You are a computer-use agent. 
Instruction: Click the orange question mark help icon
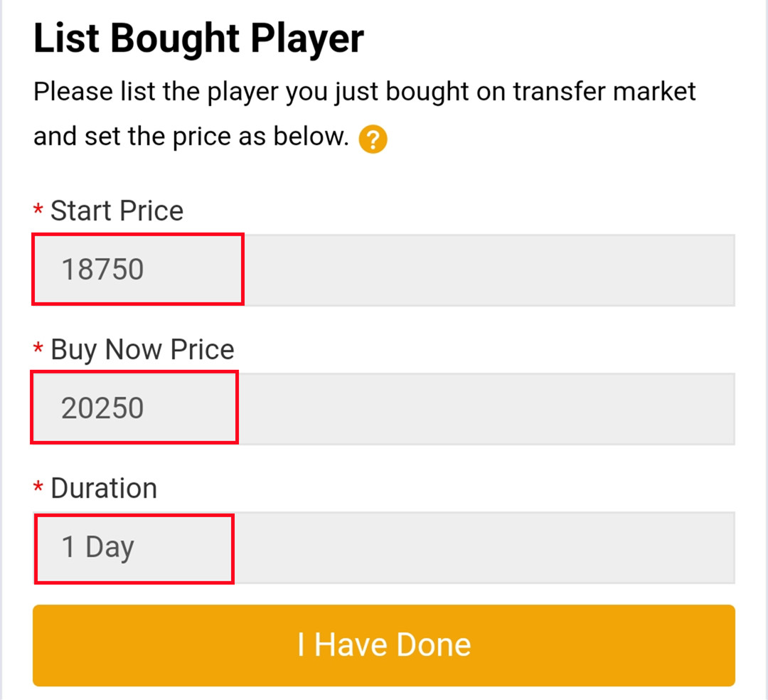coord(373,139)
